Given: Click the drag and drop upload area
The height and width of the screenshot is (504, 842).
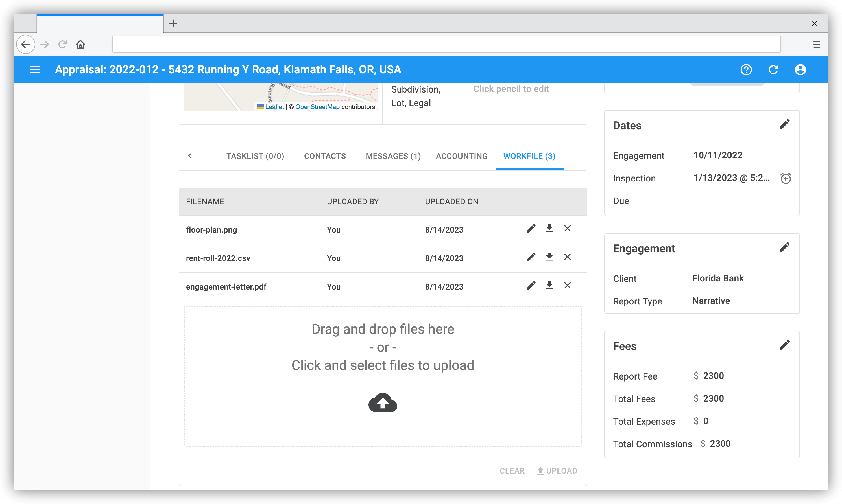Looking at the screenshot, I should (383, 376).
